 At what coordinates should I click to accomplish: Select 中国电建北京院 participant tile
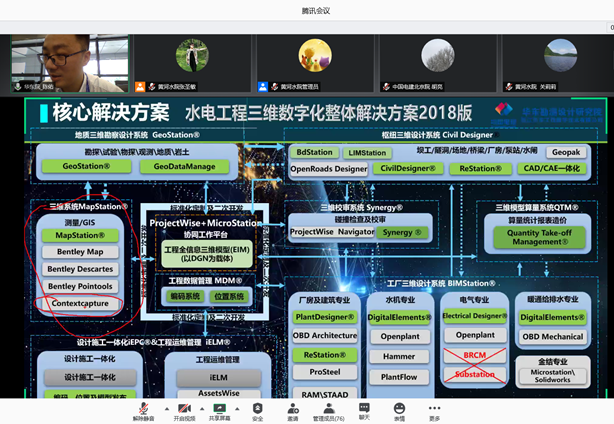point(438,61)
